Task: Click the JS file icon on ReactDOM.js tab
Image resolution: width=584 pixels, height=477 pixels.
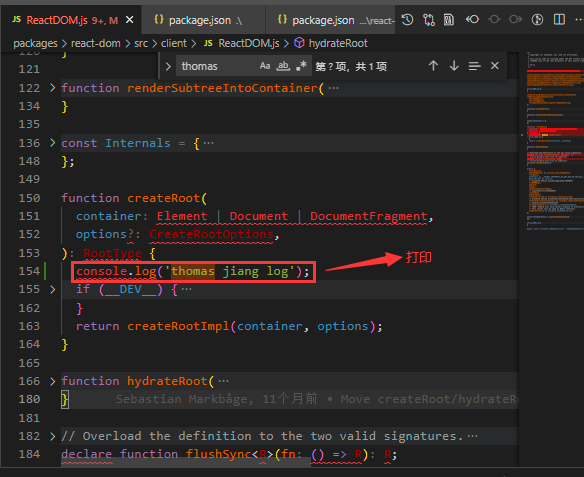Action: (16, 19)
